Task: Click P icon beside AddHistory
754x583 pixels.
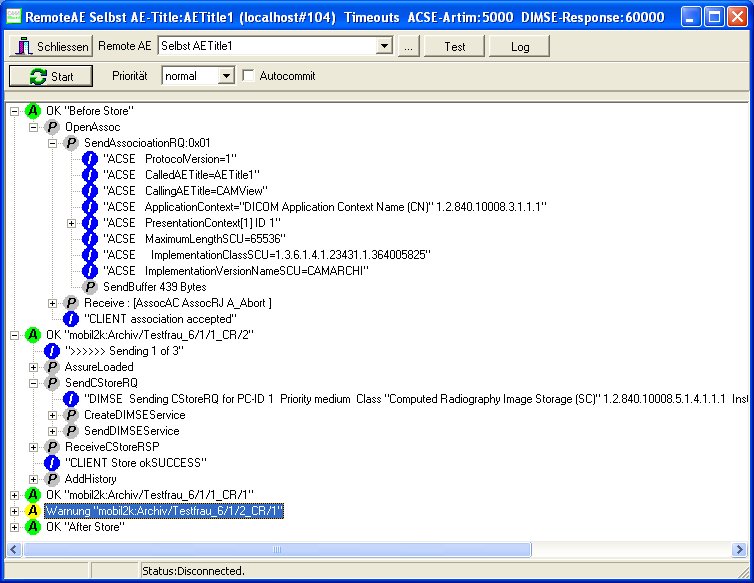Action: (x=52, y=479)
